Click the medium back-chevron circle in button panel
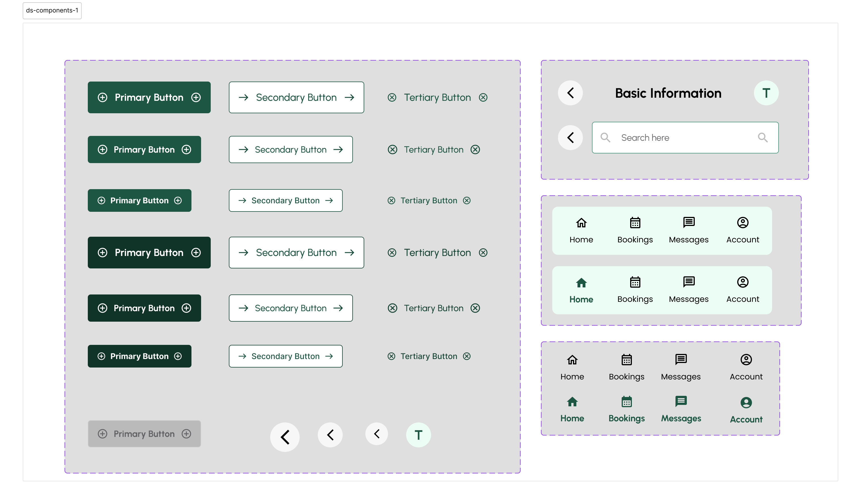This screenshot has height=504, width=861. pyautogui.click(x=330, y=435)
